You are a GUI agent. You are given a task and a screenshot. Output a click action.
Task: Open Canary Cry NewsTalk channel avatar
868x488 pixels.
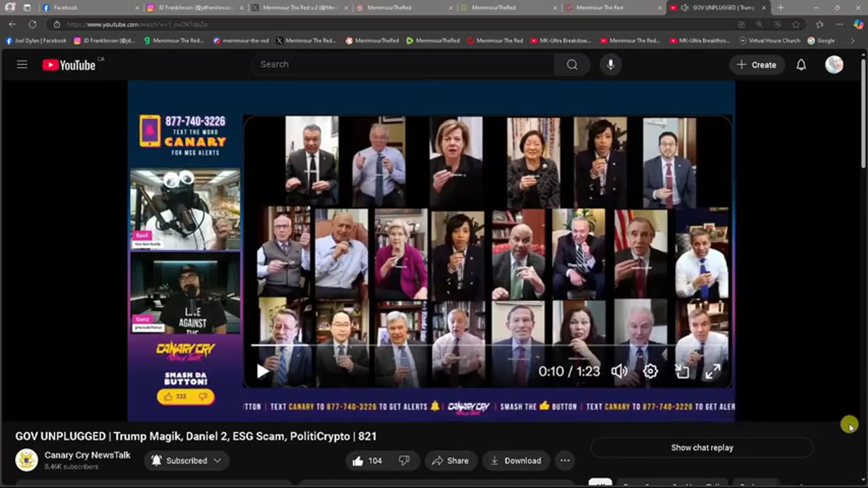click(26, 460)
